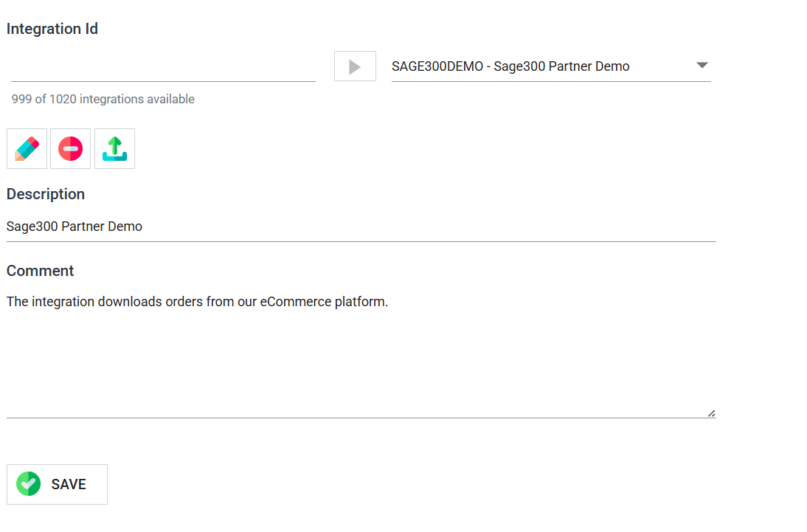
Task: Click the red remove integration icon
Action: pos(71,149)
